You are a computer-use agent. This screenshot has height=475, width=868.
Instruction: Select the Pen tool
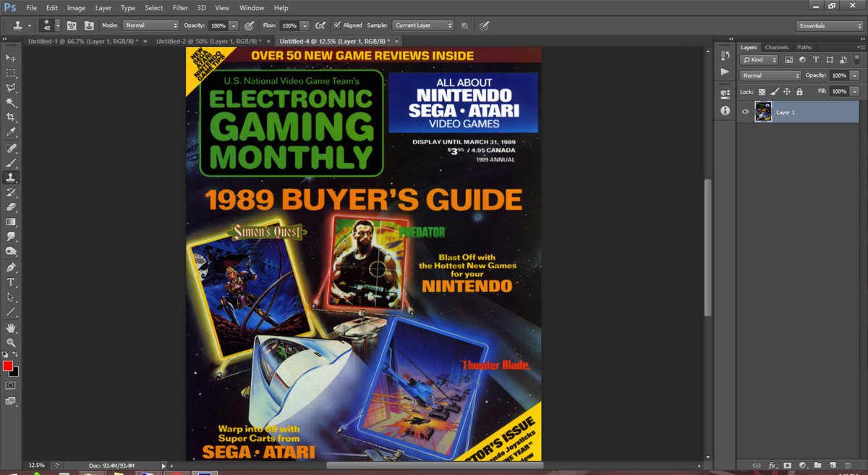[x=11, y=267]
